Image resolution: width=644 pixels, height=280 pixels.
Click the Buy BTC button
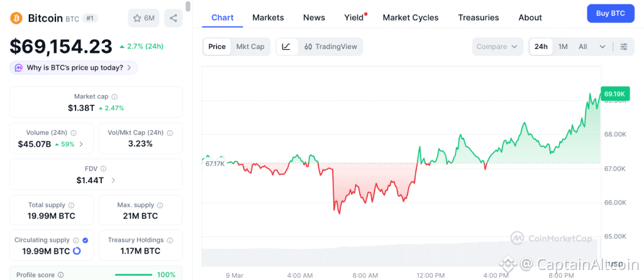610,13
